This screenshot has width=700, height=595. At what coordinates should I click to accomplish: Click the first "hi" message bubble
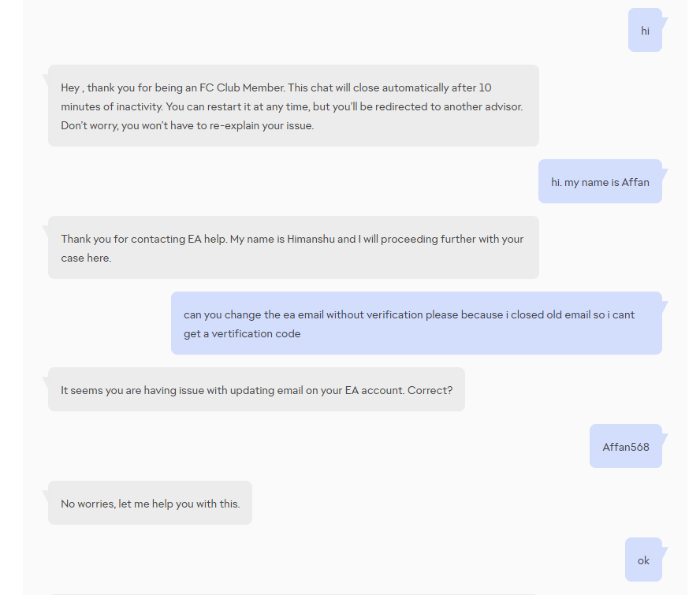coord(645,31)
